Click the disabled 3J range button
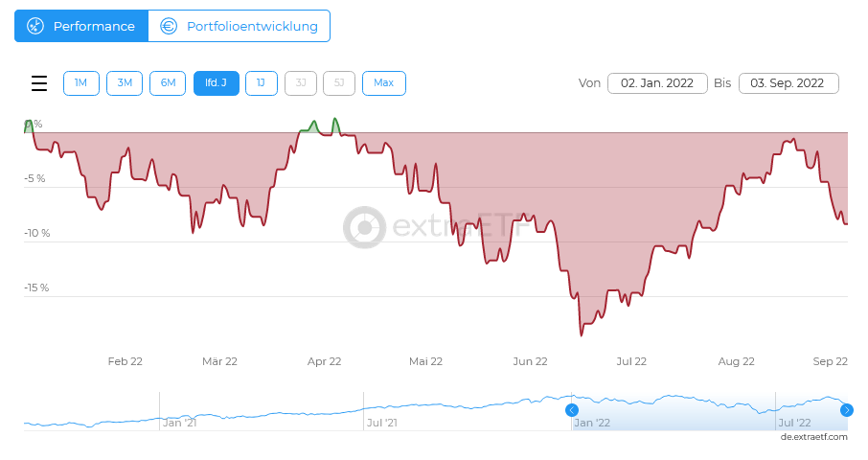The width and height of the screenshot is (868, 460). pyautogui.click(x=300, y=83)
